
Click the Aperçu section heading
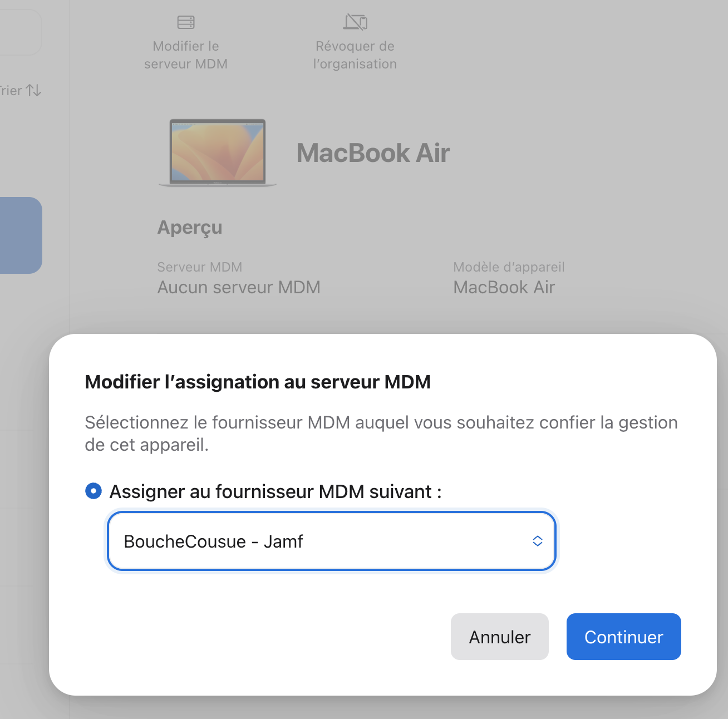[190, 227]
